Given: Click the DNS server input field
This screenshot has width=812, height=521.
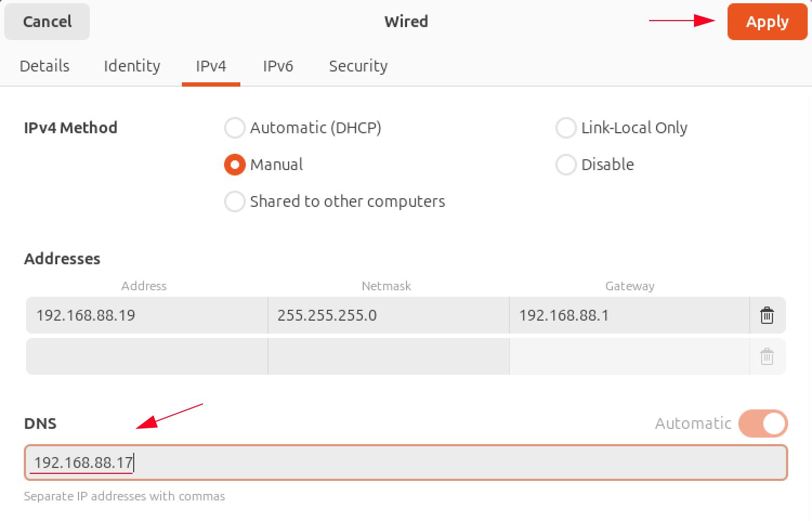Looking at the screenshot, I should (x=406, y=463).
